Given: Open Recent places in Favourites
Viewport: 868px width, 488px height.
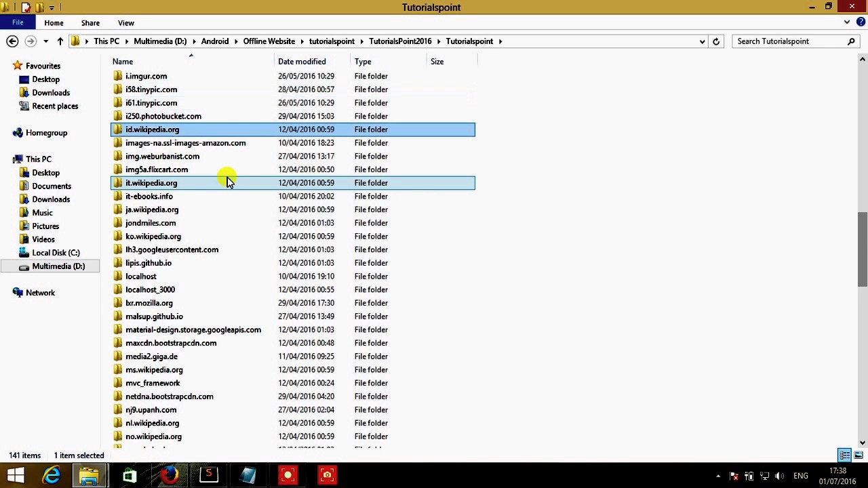Looking at the screenshot, I should coord(55,106).
